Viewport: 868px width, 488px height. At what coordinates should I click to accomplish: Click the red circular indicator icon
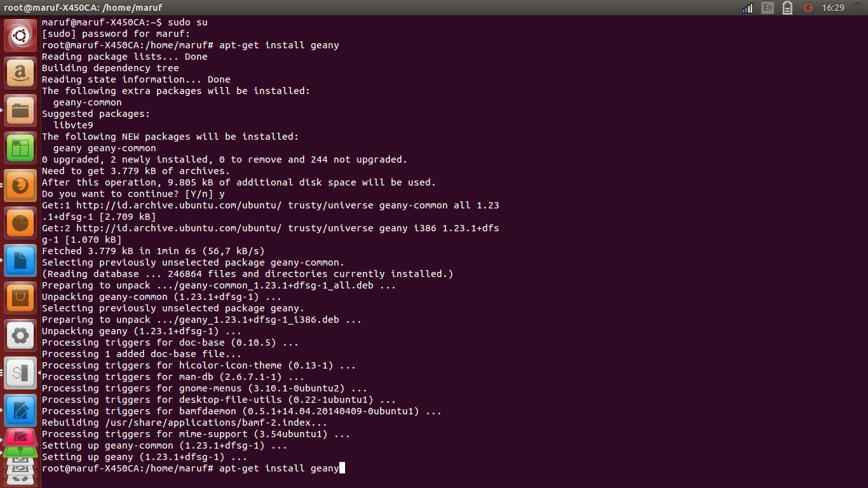click(x=808, y=8)
